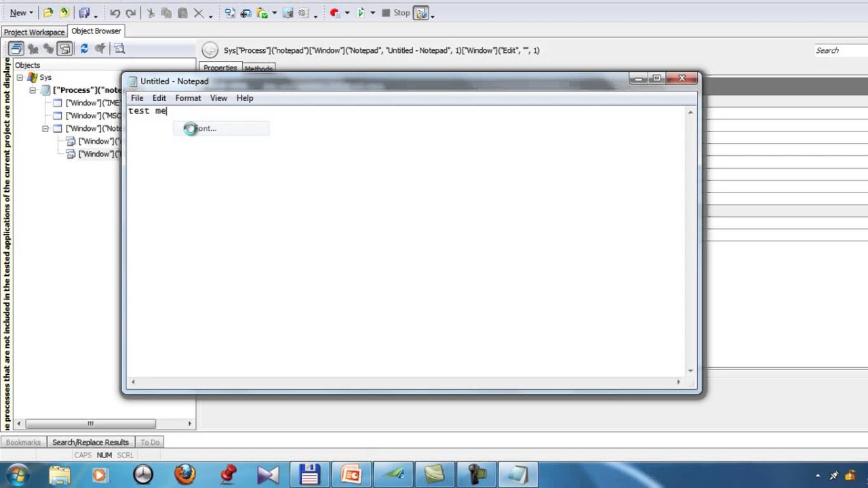Image resolution: width=868 pixels, height=488 pixels.
Task: Switch to Bookmarks bottom tab
Action: pyautogui.click(x=23, y=442)
